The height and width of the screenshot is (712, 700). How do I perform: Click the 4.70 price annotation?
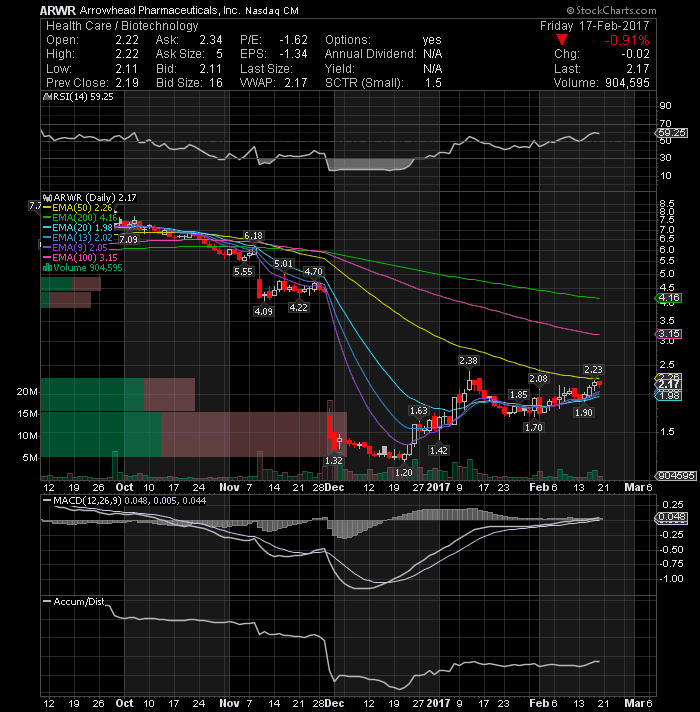(x=313, y=272)
